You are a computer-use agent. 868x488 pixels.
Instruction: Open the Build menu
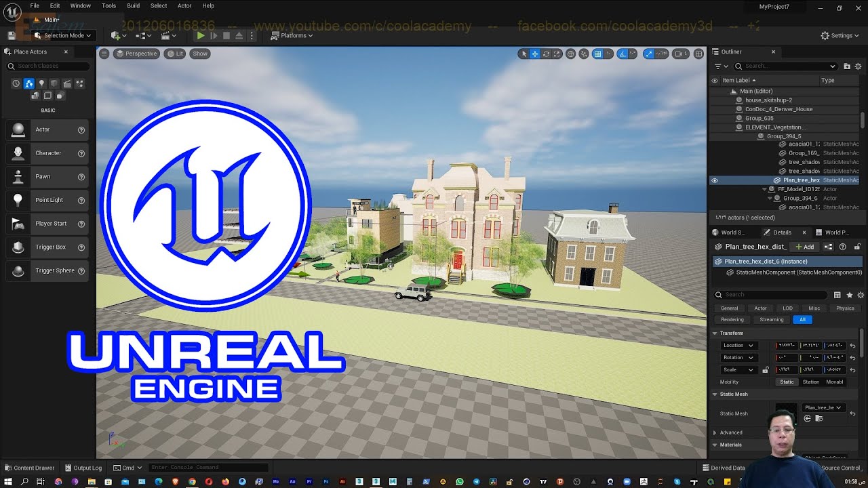click(x=134, y=5)
